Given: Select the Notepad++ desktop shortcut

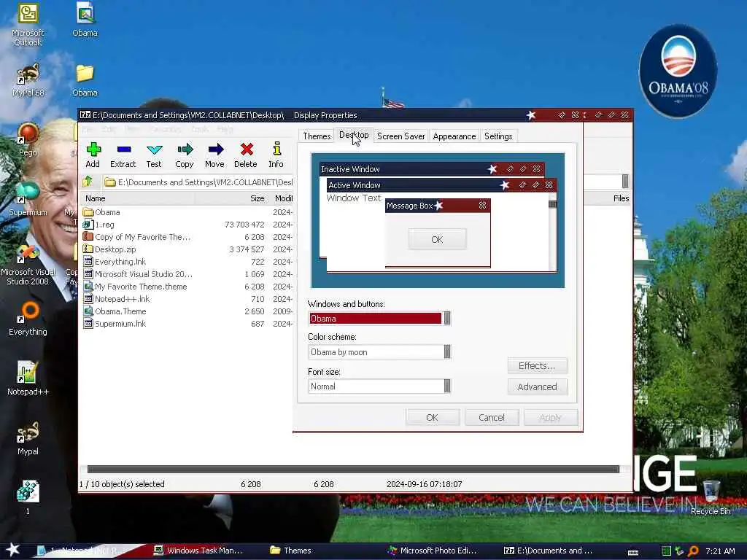Looking at the screenshot, I should coord(28,378).
